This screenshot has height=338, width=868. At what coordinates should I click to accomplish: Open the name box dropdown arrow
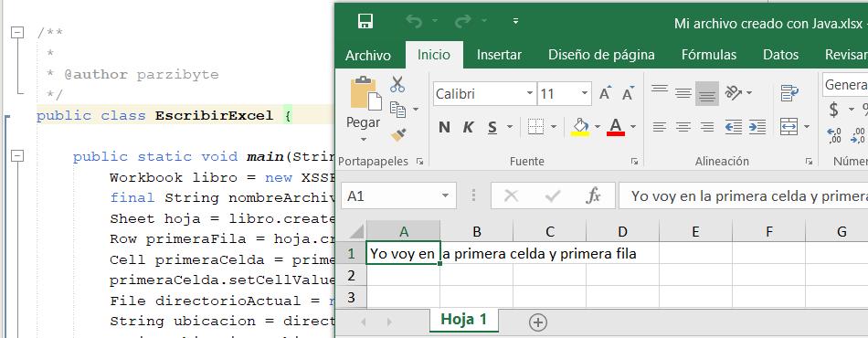tap(446, 195)
